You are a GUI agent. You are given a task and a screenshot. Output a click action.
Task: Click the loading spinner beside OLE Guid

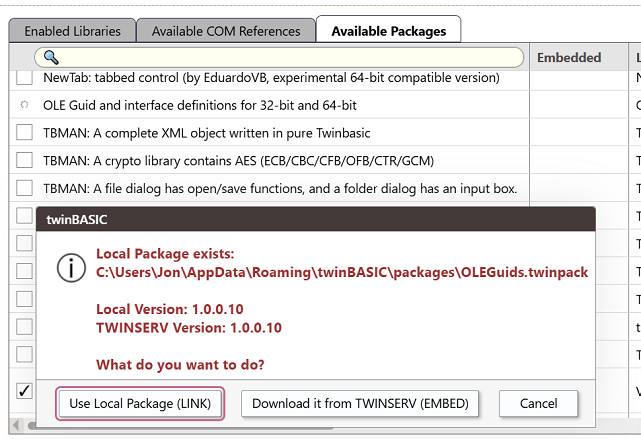(24, 105)
